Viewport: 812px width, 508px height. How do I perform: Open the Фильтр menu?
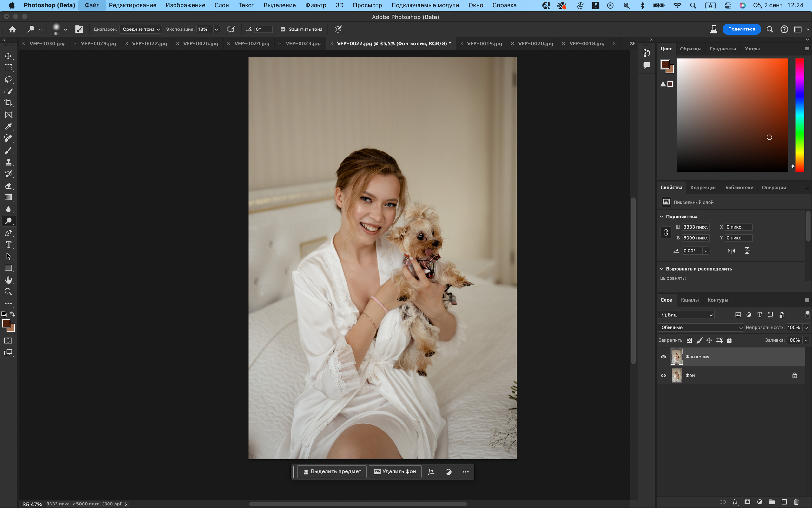(315, 5)
